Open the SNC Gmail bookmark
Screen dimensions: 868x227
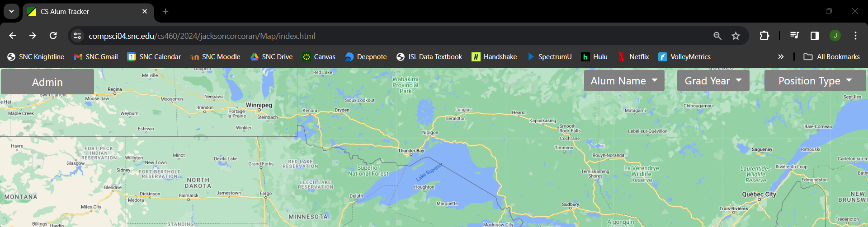click(96, 57)
